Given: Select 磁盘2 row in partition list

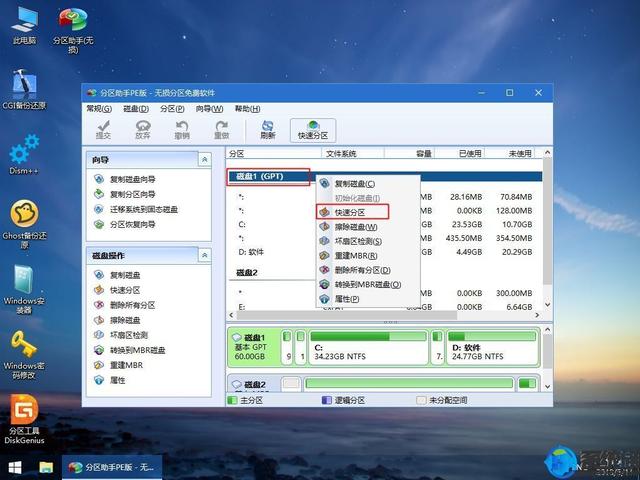Looking at the screenshot, I should click(x=384, y=273).
